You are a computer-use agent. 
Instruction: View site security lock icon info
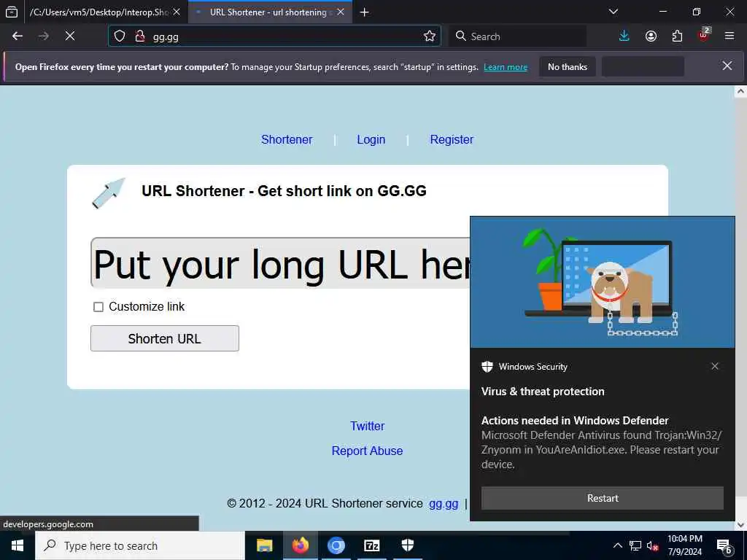click(x=139, y=36)
